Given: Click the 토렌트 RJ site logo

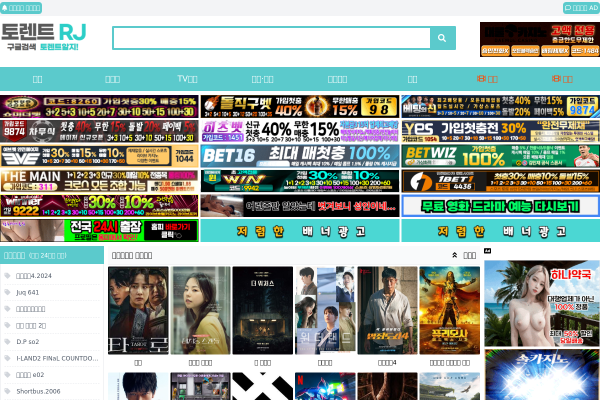Looking at the screenshot, I should click(44, 37).
